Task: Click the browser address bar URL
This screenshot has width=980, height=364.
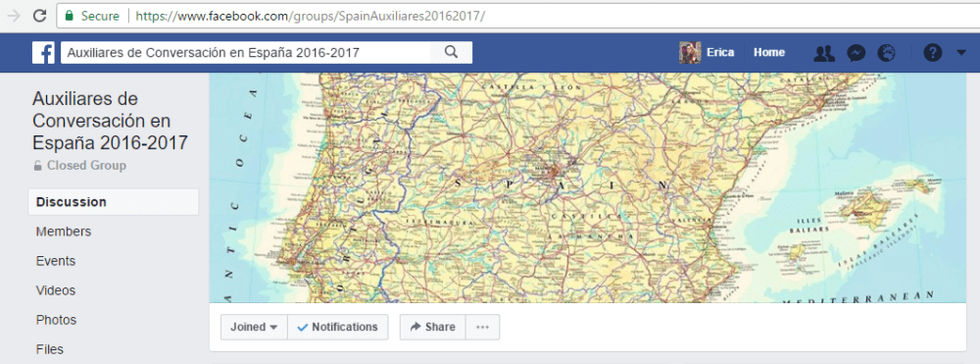Action: [310, 16]
